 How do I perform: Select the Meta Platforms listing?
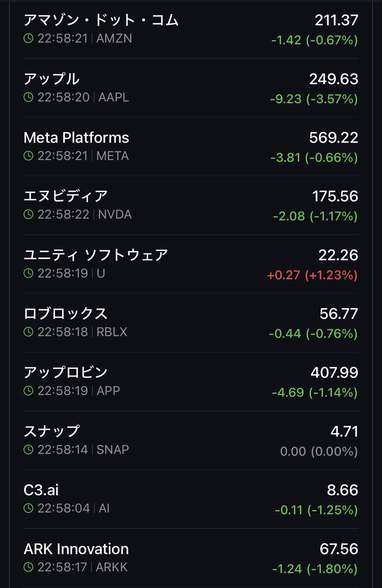click(x=76, y=138)
